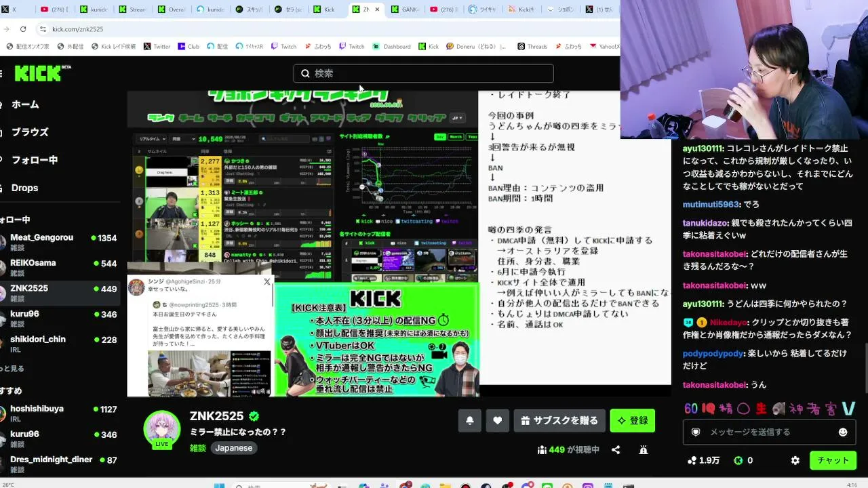This screenshot has width=868, height=488.
Task: Click the report icon next to share
Action: (x=644, y=450)
